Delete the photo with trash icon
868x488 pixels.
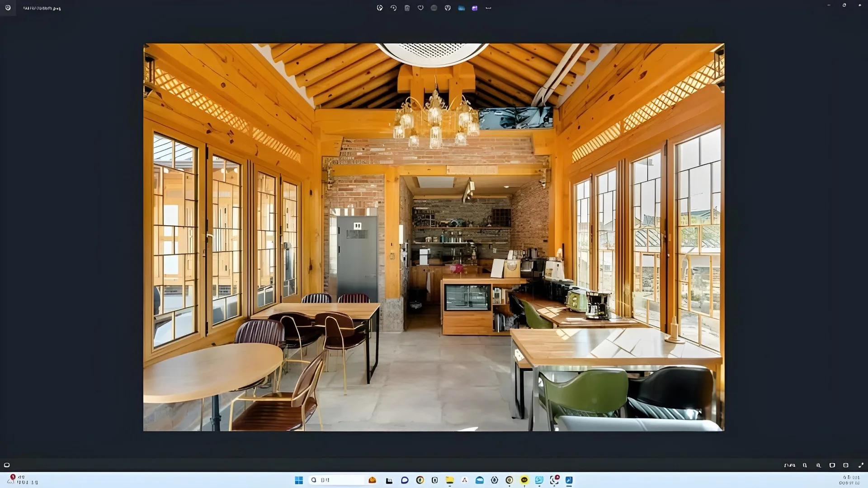click(407, 8)
